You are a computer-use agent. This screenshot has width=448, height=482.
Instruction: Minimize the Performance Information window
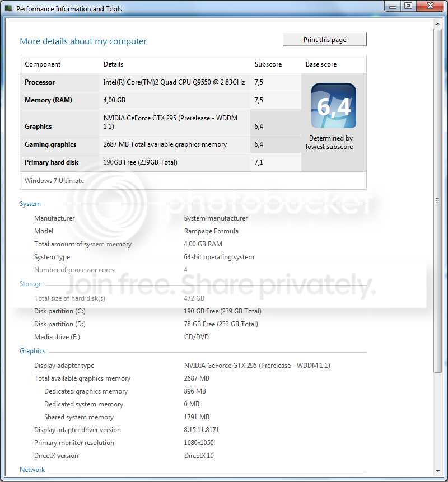click(x=393, y=6)
